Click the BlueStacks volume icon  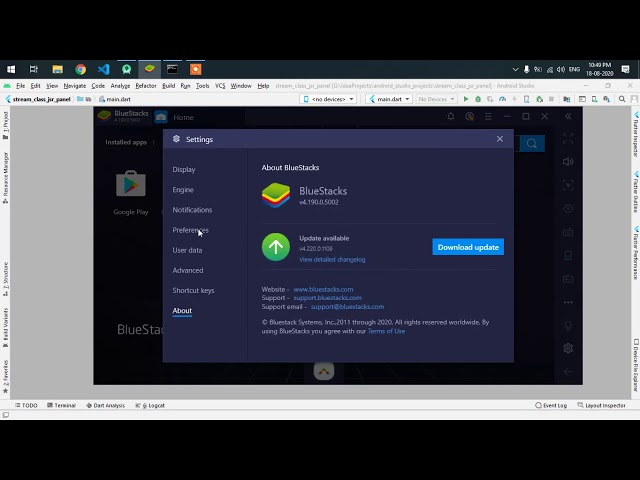[568, 162]
